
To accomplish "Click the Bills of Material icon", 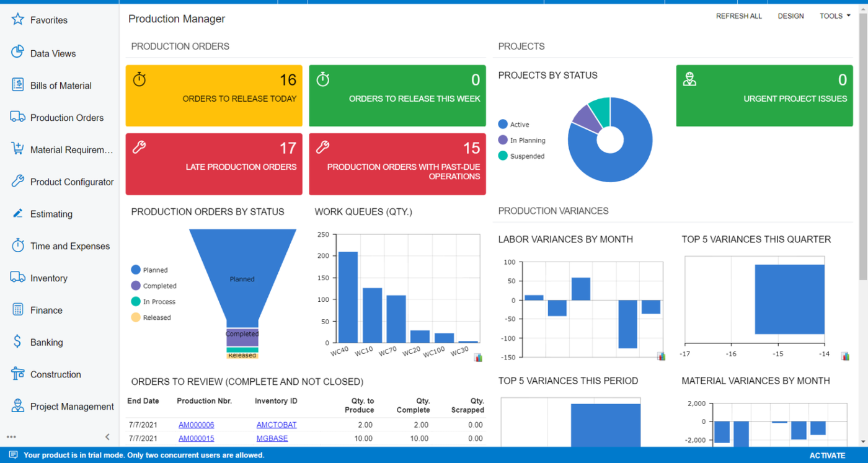I will (x=17, y=86).
